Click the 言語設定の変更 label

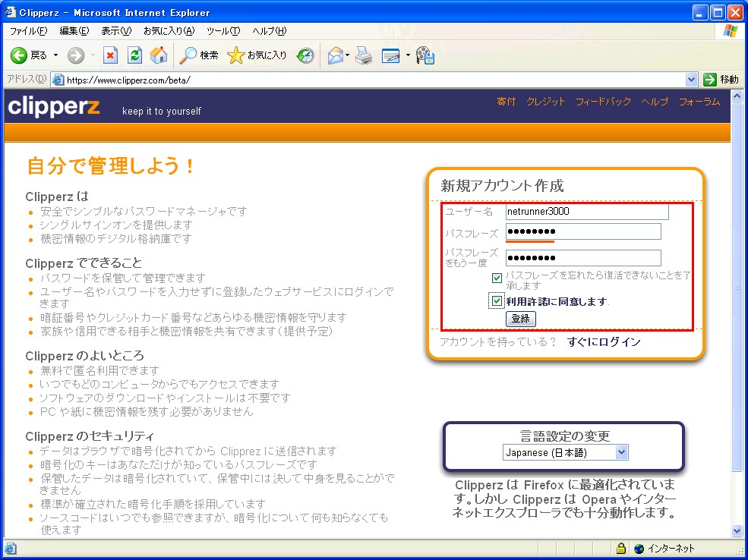coord(565,436)
